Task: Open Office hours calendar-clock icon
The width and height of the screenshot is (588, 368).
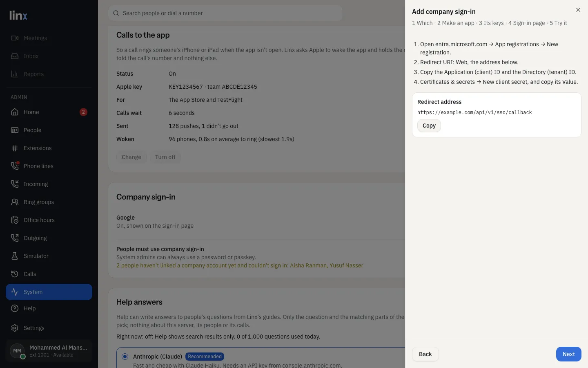Action: [x=15, y=220]
